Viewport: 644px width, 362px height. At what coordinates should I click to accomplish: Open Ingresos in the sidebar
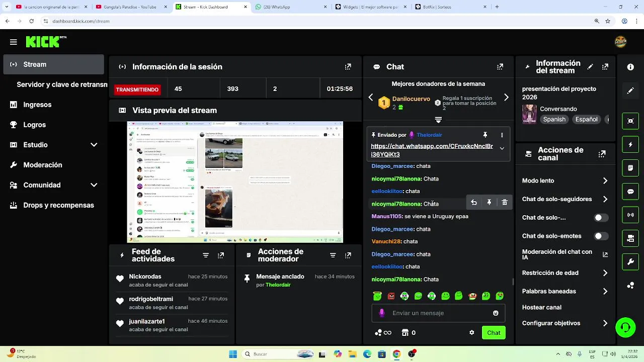(x=53, y=105)
